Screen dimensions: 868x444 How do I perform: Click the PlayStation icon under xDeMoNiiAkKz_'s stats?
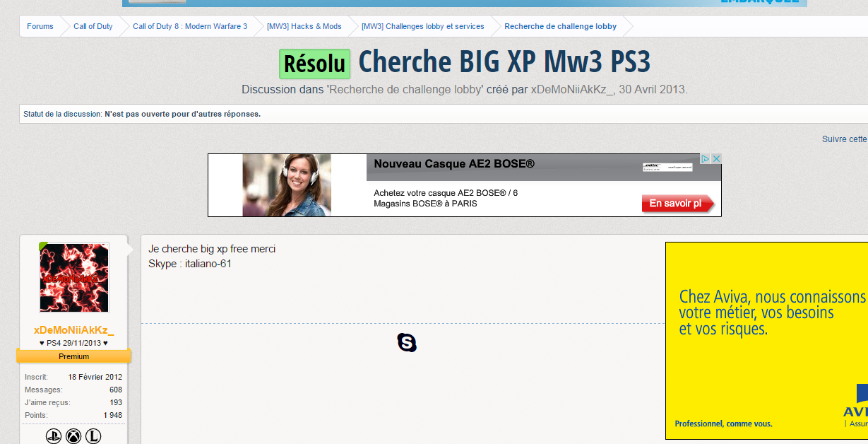(54, 437)
